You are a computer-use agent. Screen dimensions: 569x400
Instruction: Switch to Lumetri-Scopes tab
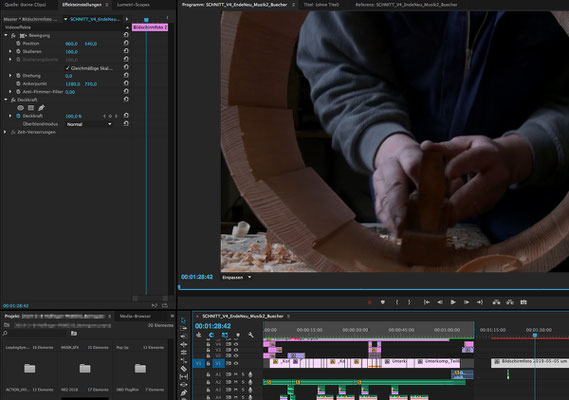tap(133, 5)
